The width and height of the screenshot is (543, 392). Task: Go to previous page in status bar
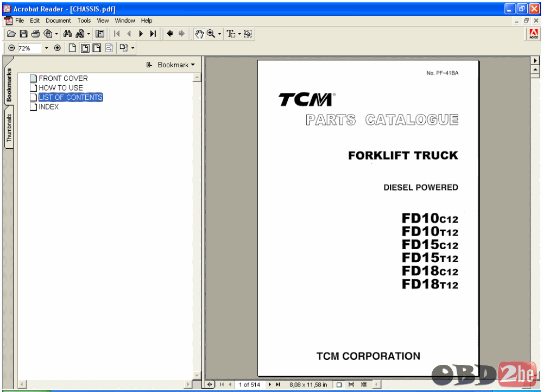(x=230, y=384)
